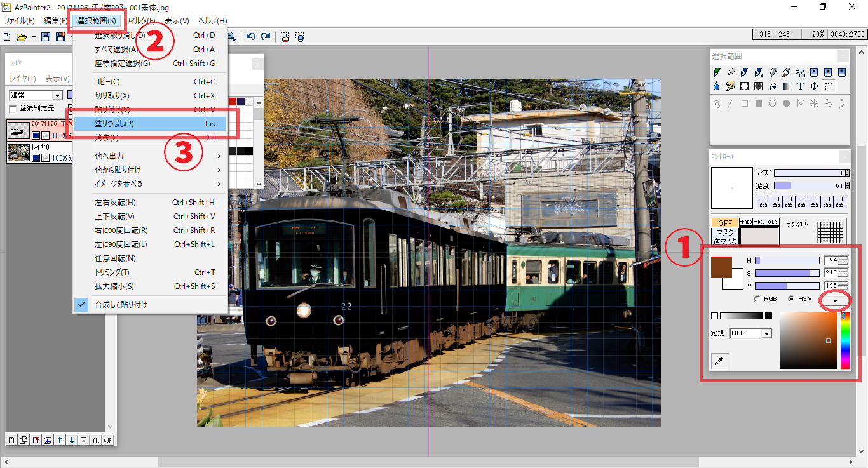Set mask mode to OFF
The width and height of the screenshot is (868, 468).
click(724, 223)
